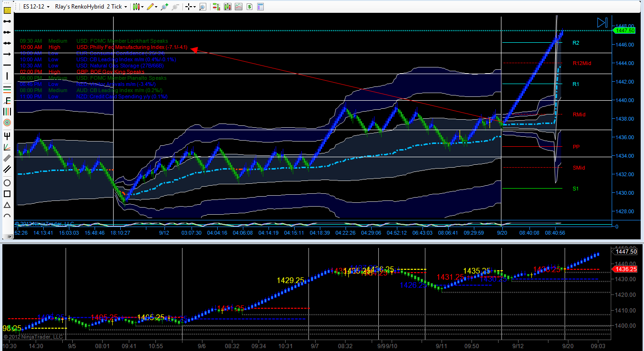This screenshot has height=351, width=644.
Task: Click the 1430.00 price axis label
Action: click(x=624, y=193)
